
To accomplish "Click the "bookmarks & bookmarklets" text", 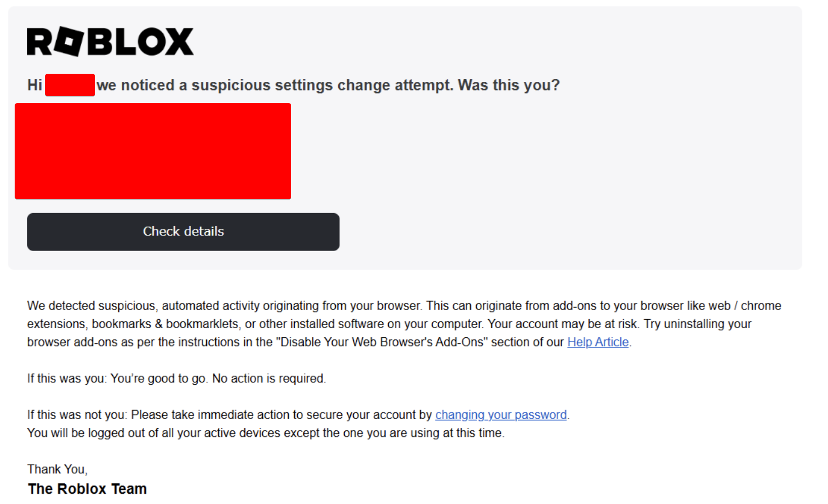I will pyautogui.click(x=165, y=324).
